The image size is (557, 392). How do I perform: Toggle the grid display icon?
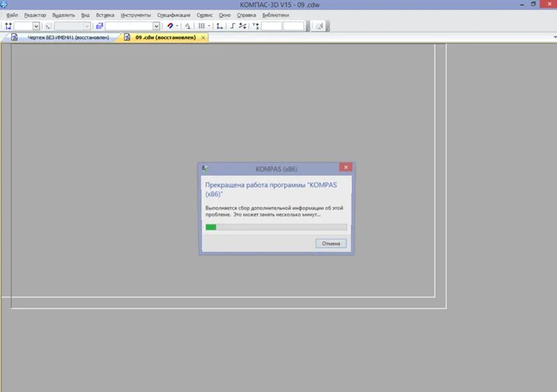click(201, 26)
